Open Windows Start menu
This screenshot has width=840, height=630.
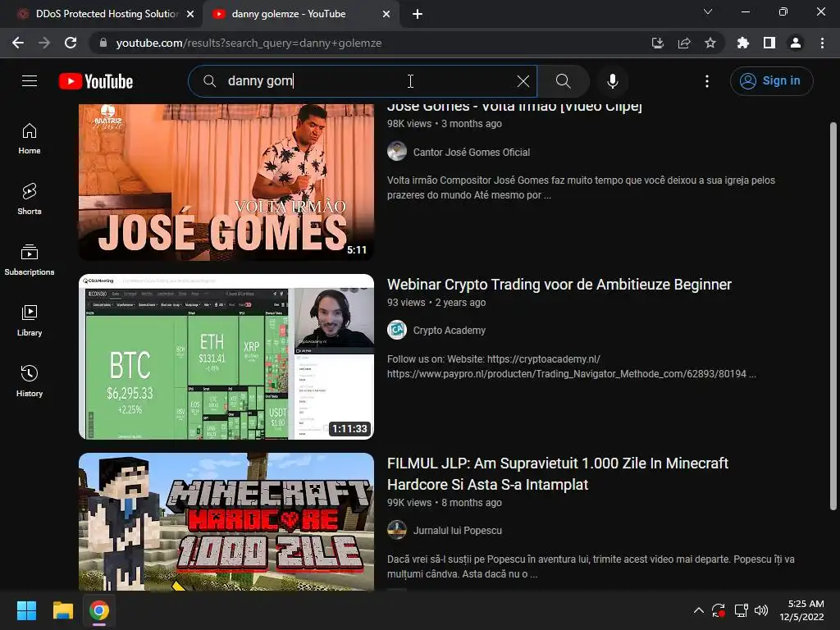26,610
